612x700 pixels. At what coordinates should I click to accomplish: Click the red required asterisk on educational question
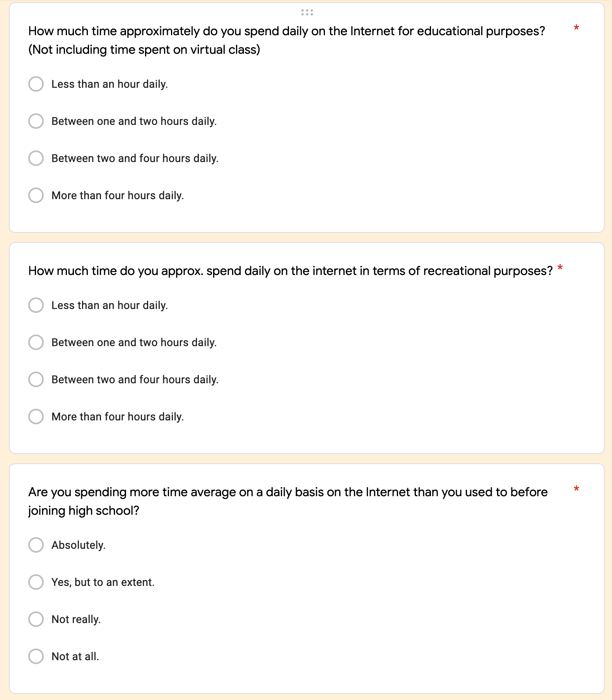tap(576, 28)
